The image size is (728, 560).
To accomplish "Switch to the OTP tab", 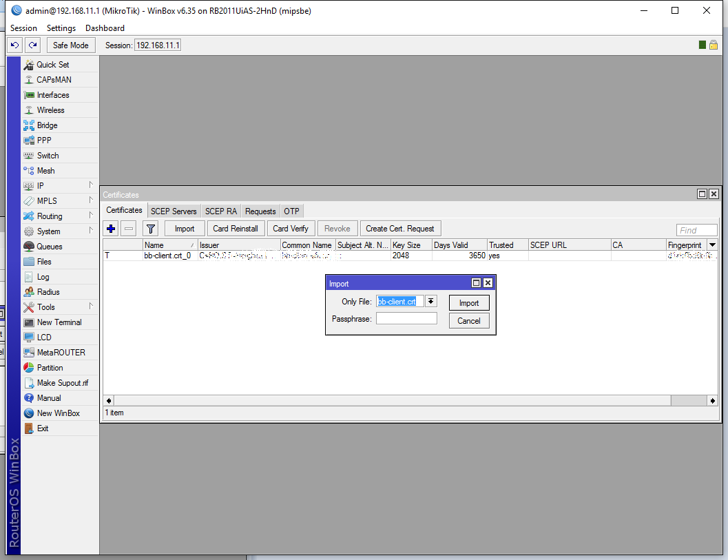I will coord(291,211).
